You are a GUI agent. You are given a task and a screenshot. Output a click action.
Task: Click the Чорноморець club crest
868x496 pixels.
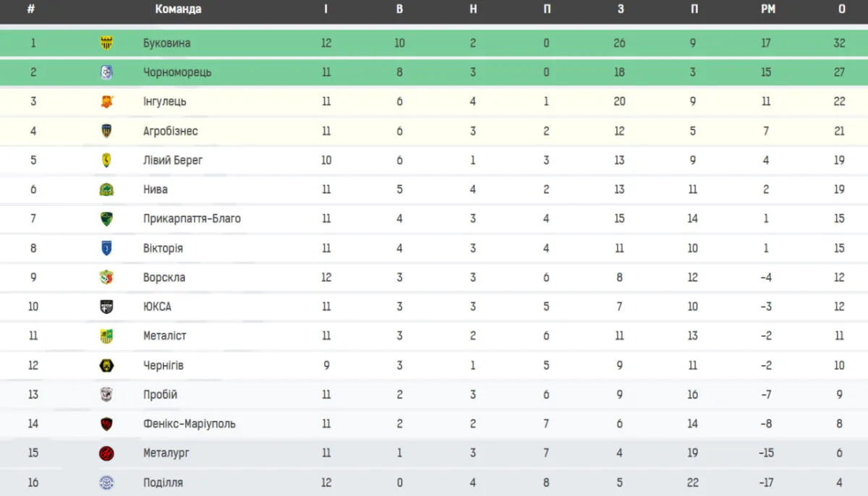click(x=106, y=72)
